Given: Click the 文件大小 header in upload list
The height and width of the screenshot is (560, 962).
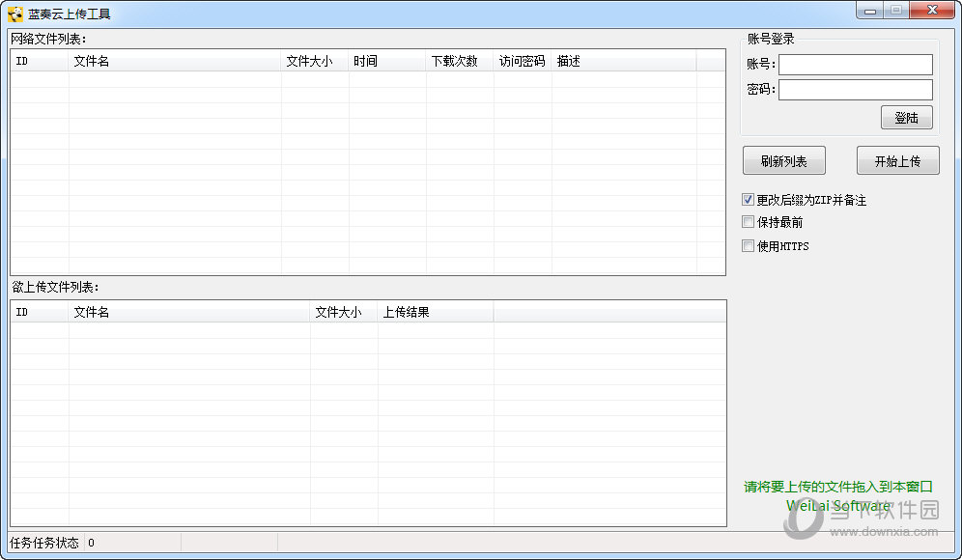Looking at the screenshot, I should pos(344,312).
